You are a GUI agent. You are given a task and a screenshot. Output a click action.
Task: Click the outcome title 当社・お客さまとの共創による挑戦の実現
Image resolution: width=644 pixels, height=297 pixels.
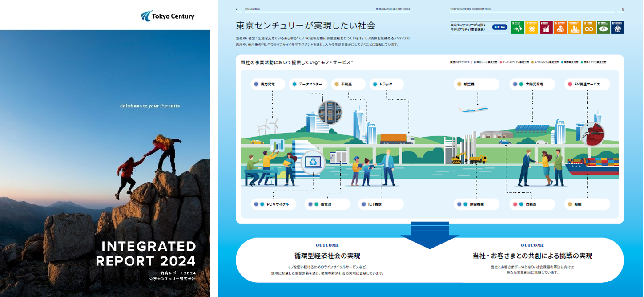coord(532,256)
